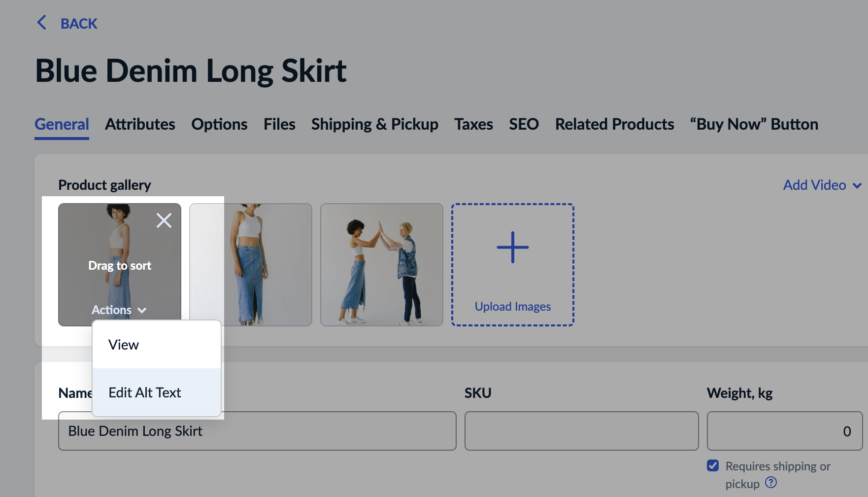Open the Actions dropdown on the first image
Screen dimensions: 868x497
[118, 310]
